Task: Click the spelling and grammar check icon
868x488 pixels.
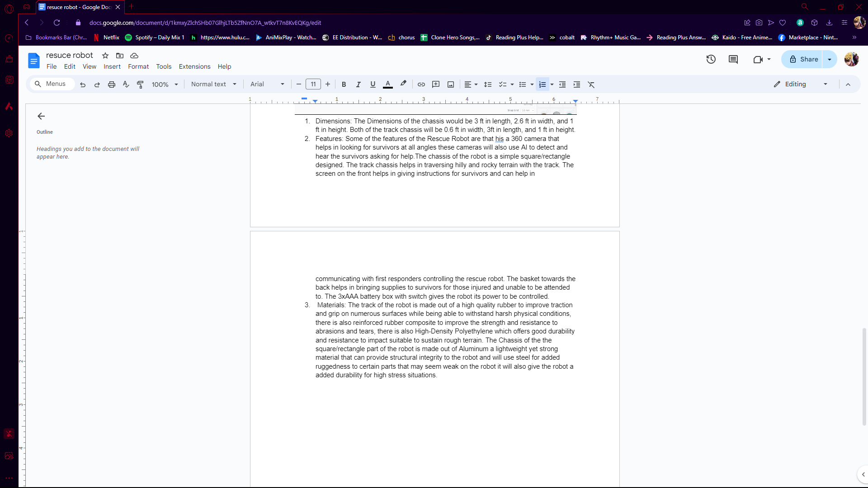Action: [126, 84]
